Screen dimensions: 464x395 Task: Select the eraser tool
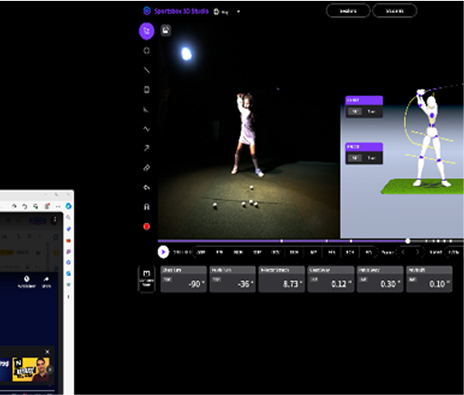(146, 168)
